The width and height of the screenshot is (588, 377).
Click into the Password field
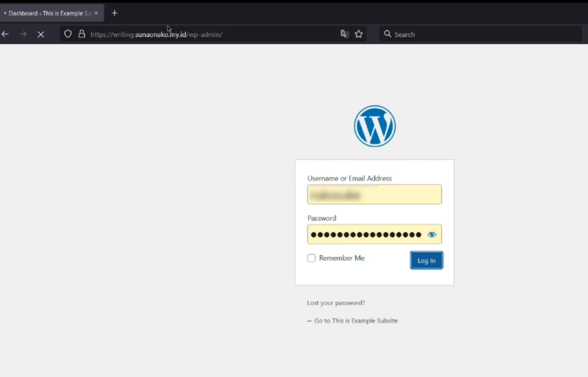pos(366,234)
